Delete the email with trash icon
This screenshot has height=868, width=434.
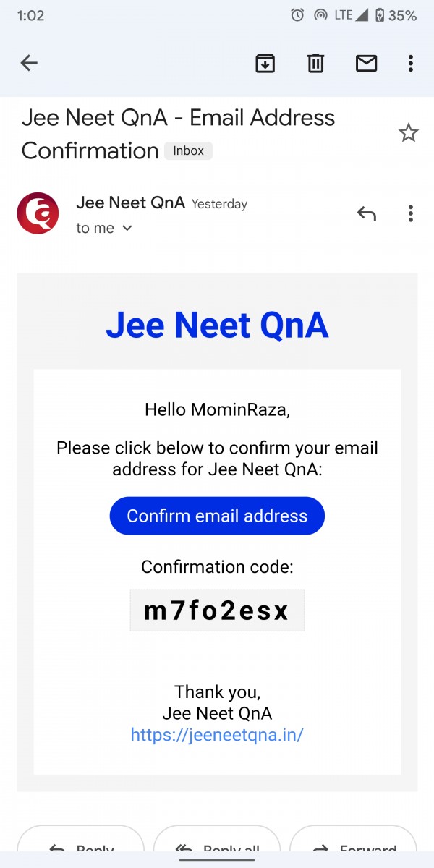[315, 64]
